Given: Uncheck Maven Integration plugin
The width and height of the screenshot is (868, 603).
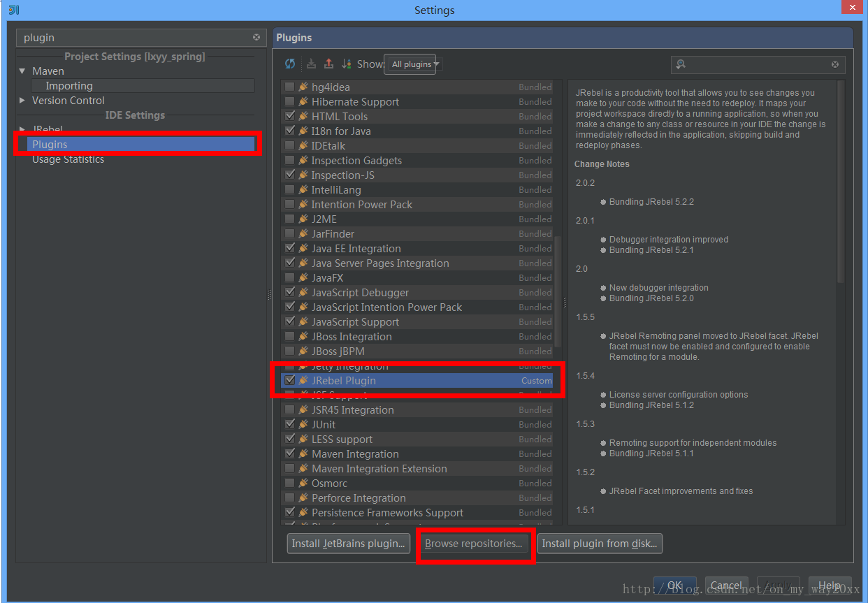Looking at the screenshot, I should click(289, 453).
